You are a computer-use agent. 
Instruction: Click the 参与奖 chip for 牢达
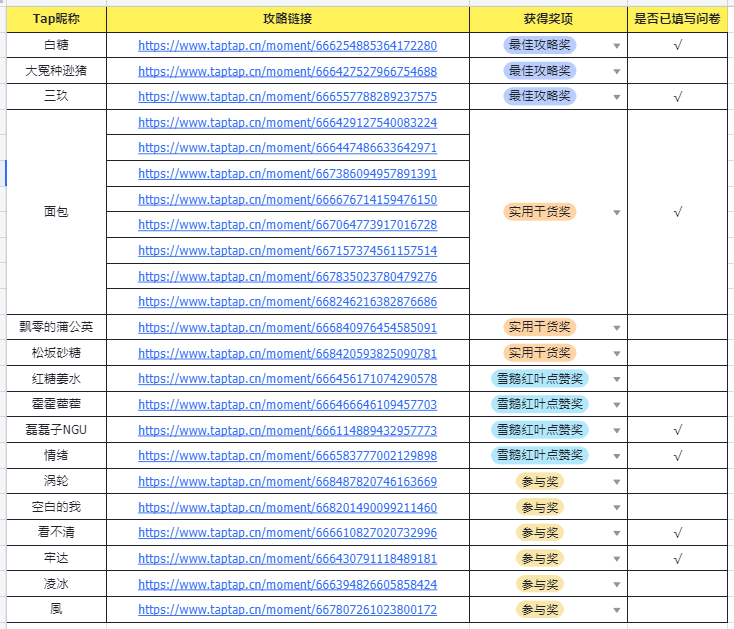point(539,558)
